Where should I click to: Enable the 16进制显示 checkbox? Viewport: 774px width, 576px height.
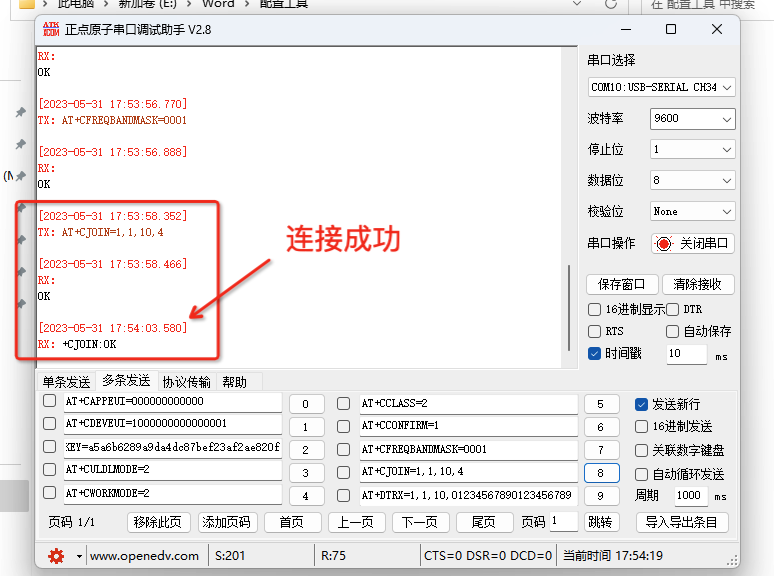(595, 309)
